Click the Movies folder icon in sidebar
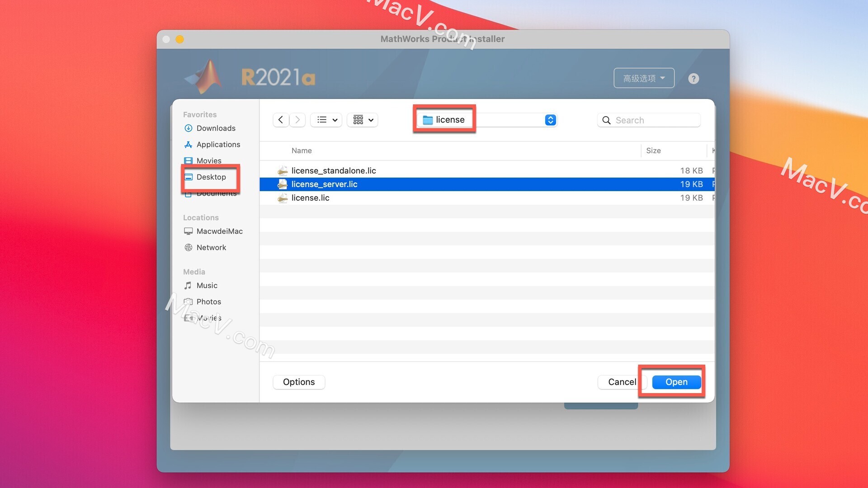The image size is (868, 488). click(189, 160)
